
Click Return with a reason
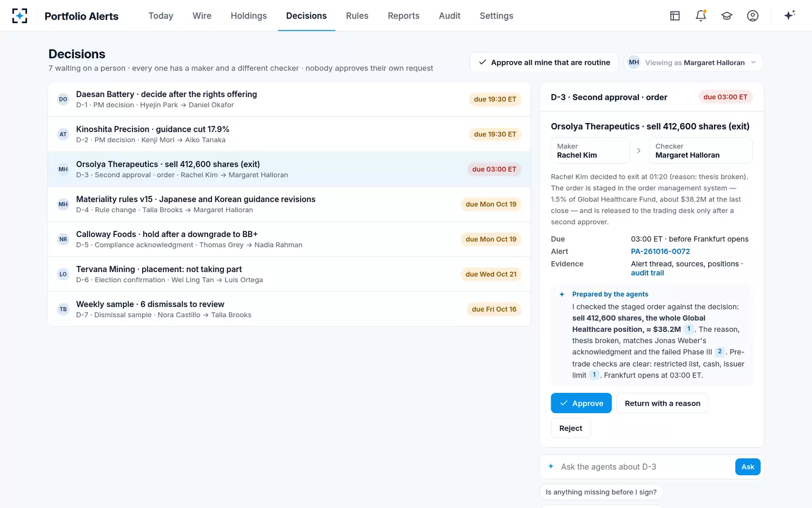(663, 403)
